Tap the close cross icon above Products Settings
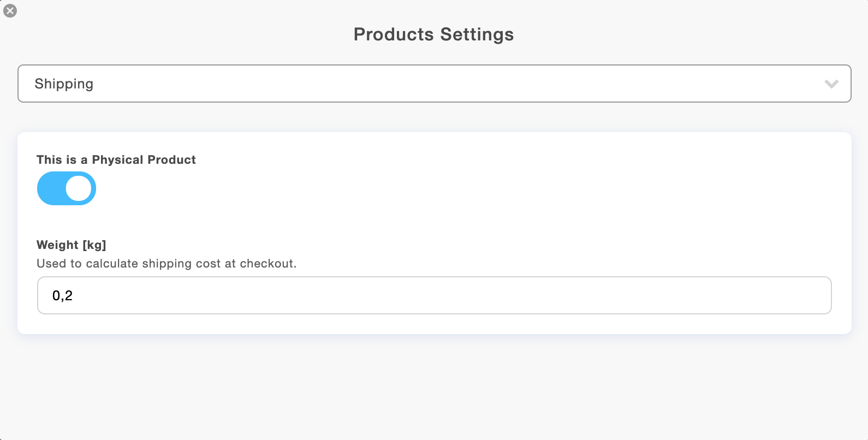 click(10, 11)
